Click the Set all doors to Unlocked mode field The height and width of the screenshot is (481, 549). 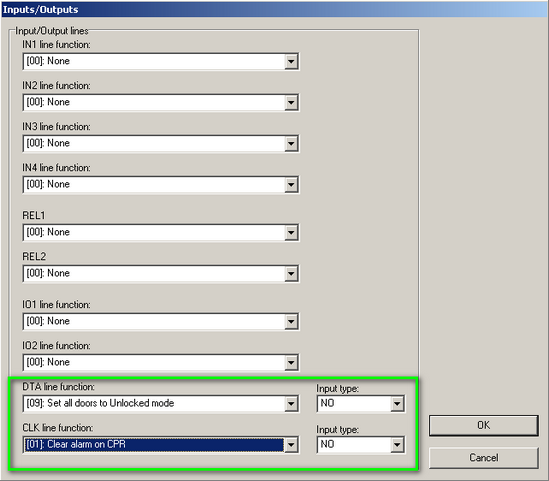coord(154,404)
